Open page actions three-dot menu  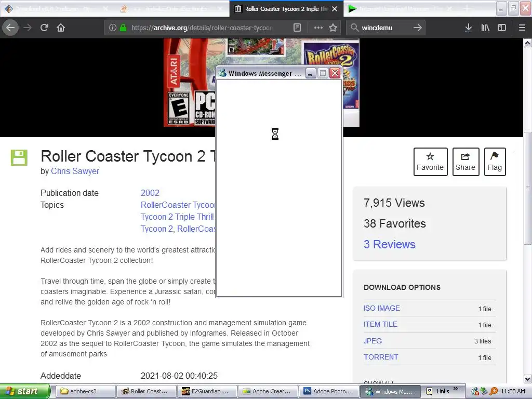318,28
